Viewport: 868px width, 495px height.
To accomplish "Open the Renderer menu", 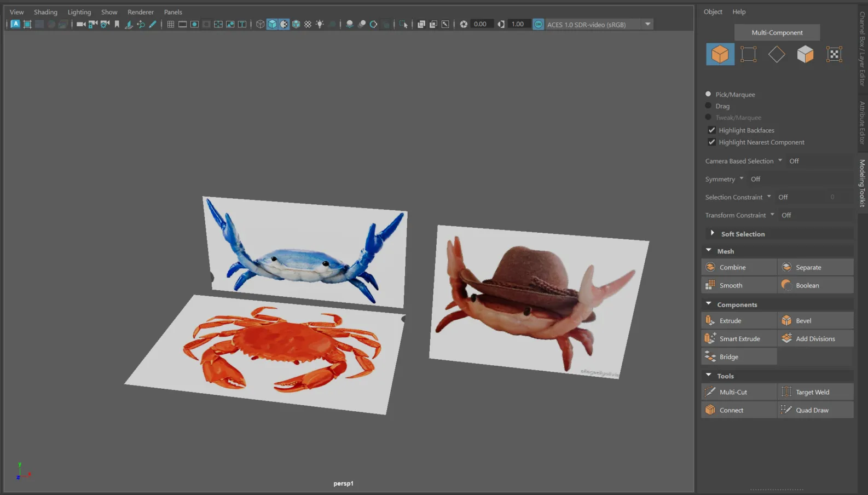I will (141, 12).
